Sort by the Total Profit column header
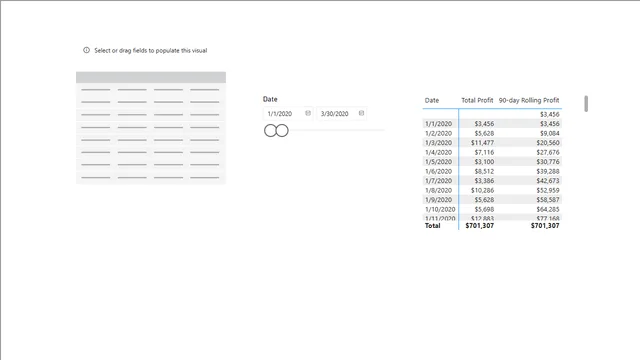Screen dimensions: 640x360 pyautogui.click(x=477, y=100)
